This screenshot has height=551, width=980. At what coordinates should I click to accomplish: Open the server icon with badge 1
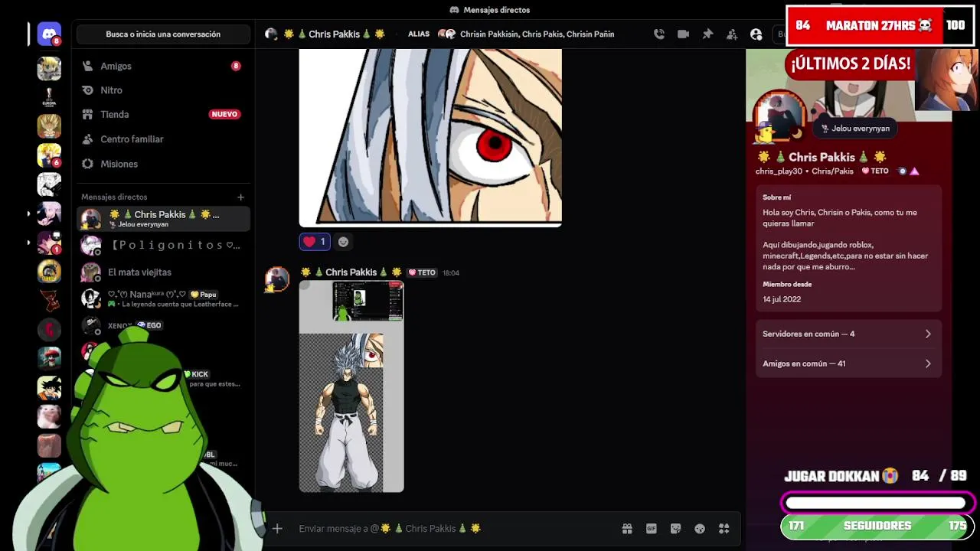click(x=49, y=243)
